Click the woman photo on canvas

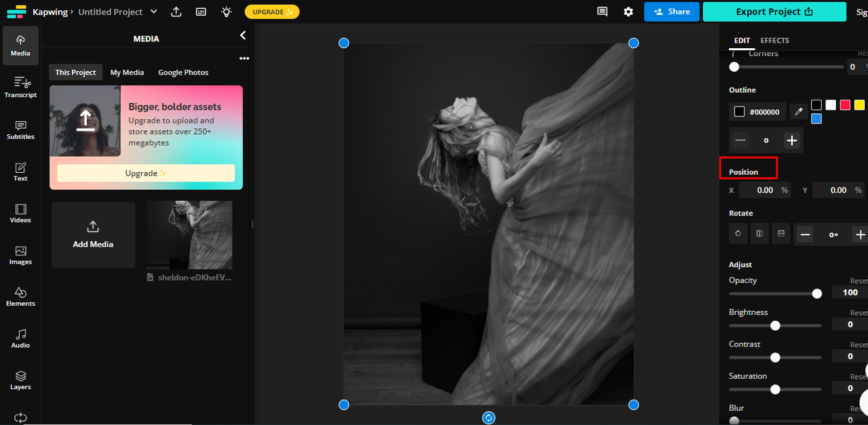click(x=488, y=224)
